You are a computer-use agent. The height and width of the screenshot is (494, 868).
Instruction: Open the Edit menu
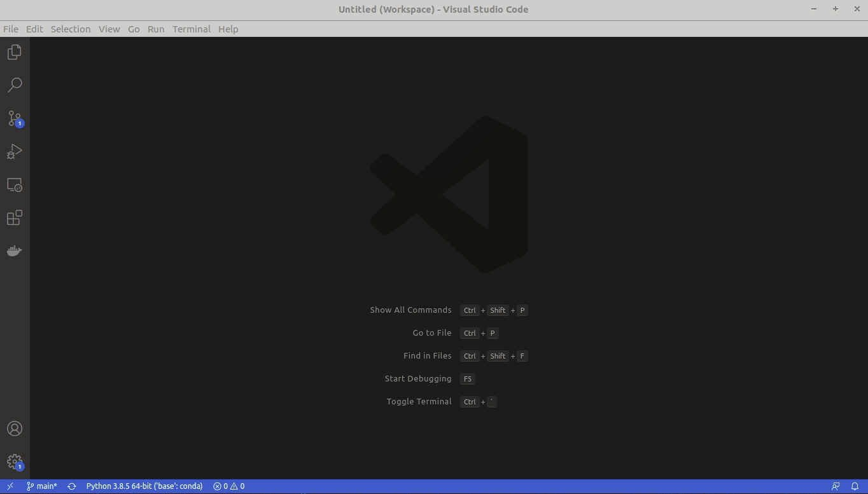pyautogui.click(x=34, y=29)
